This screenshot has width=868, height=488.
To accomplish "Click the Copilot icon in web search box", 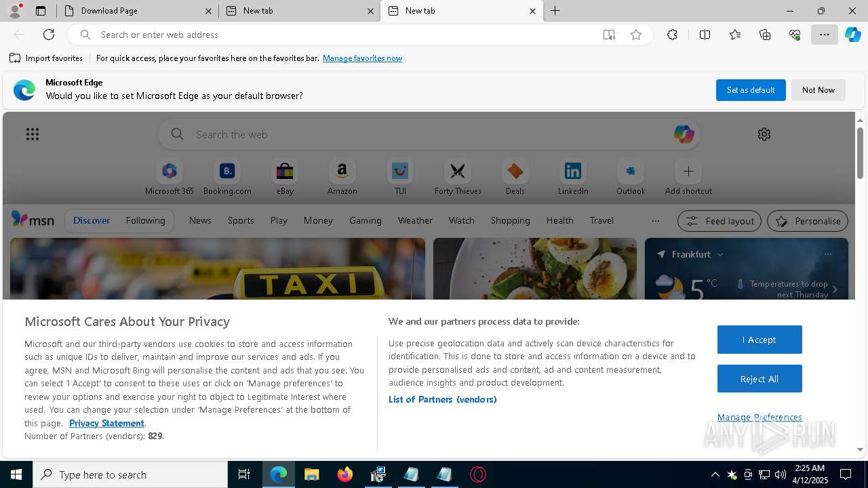I will (684, 134).
